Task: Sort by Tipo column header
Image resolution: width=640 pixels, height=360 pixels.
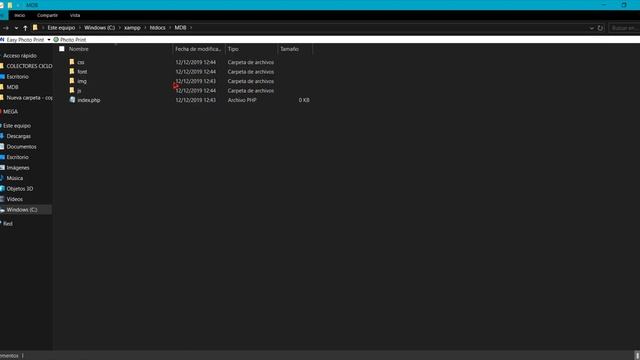Action: point(233,49)
